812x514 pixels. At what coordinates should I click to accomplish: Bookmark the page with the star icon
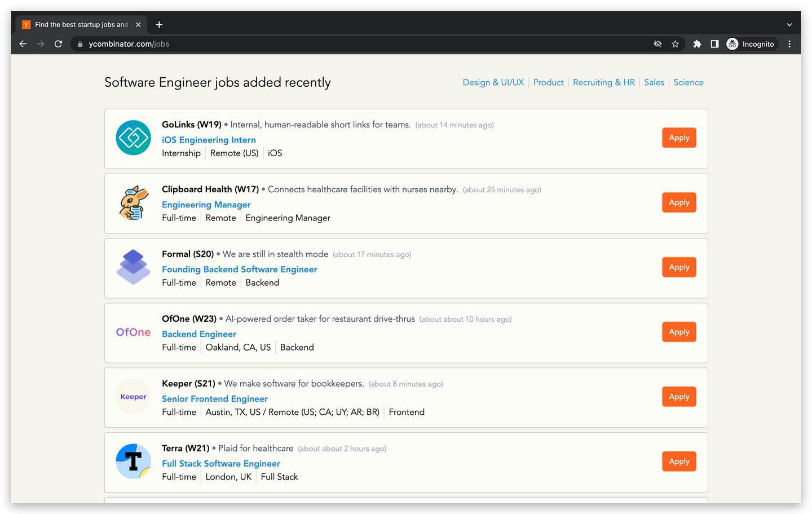(675, 43)
